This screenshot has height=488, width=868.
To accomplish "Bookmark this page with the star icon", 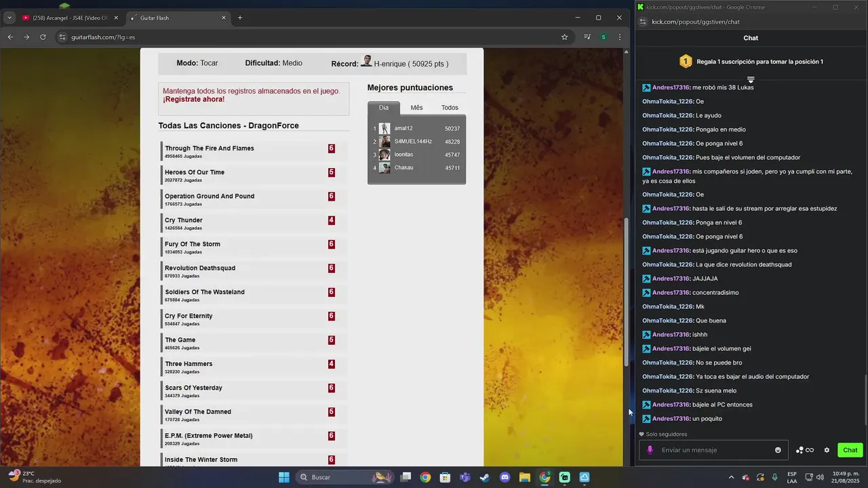I will coord(564,37).
